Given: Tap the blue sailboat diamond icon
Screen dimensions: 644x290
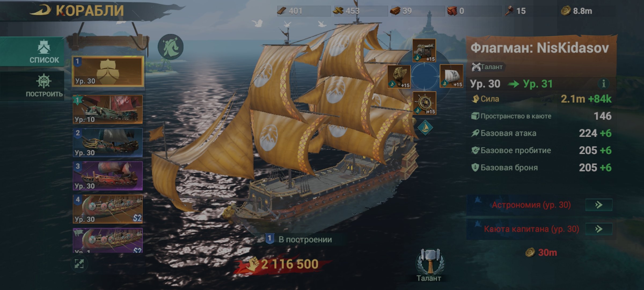Looking at the screenshot, I should click(425, 128).
